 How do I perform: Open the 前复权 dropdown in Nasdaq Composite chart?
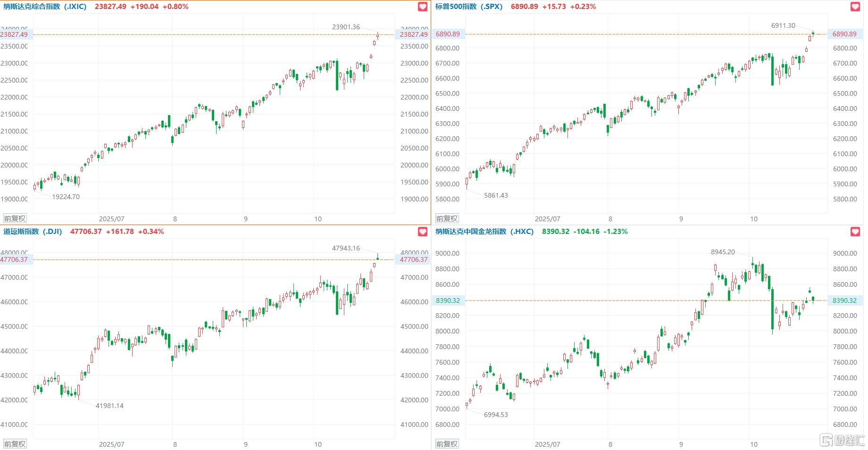(15, 218)
